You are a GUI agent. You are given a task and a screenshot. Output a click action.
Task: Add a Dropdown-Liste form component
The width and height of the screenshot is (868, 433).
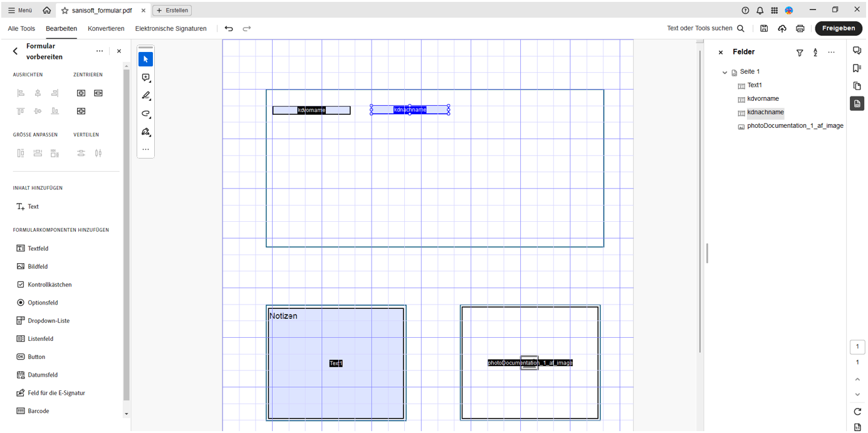pyautogui.click(x=48, y=321)
